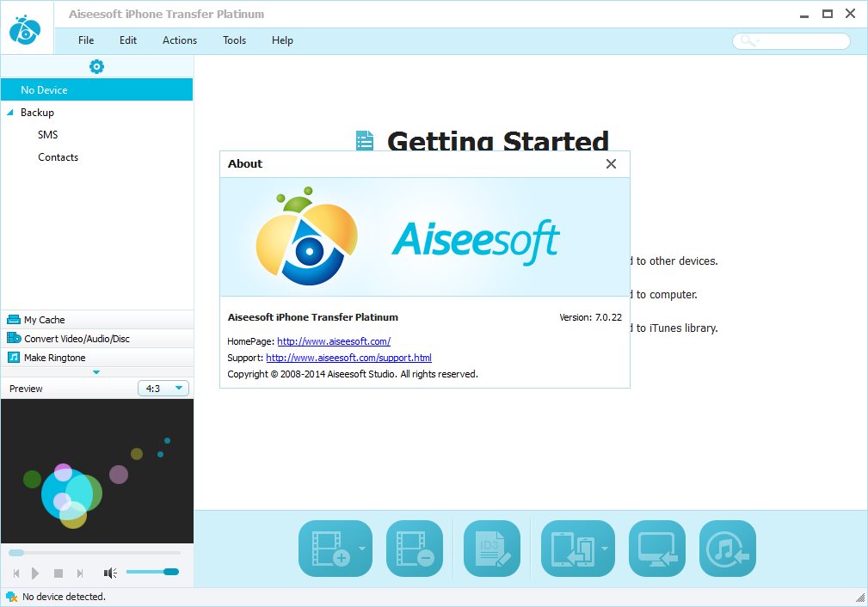Open the aiseesoft.com homepage link
Screen dimensions: 868x607
pos(334,341)
